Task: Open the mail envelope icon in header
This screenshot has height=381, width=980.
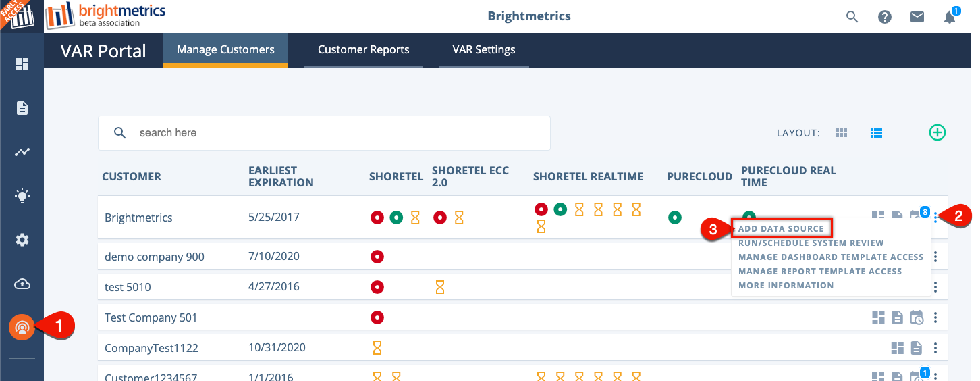Action: (x=917, y=17)
